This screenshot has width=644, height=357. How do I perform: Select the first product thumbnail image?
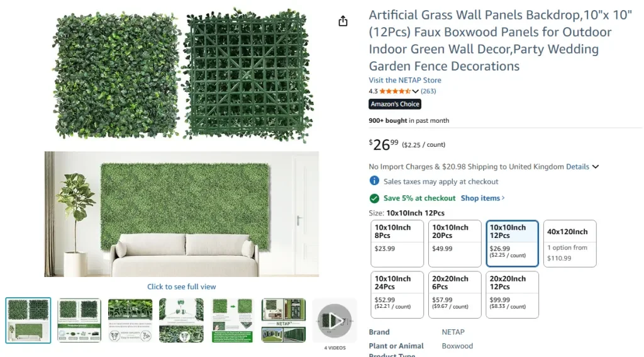(x=28, y=320)
